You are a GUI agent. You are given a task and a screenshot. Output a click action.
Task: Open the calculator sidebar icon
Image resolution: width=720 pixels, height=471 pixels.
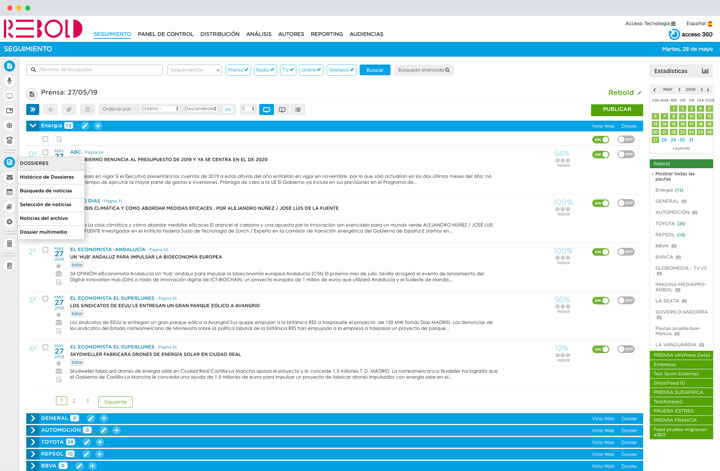point(9,244)
